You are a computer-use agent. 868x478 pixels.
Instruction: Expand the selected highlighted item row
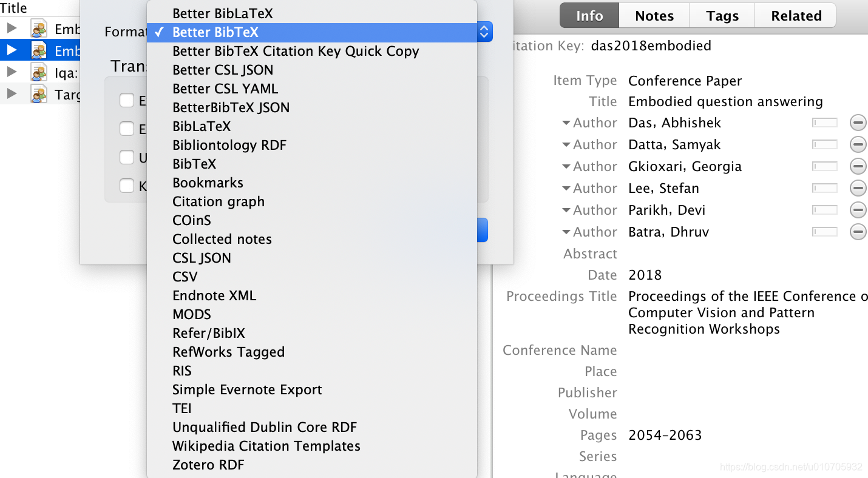tap(12, 50)
